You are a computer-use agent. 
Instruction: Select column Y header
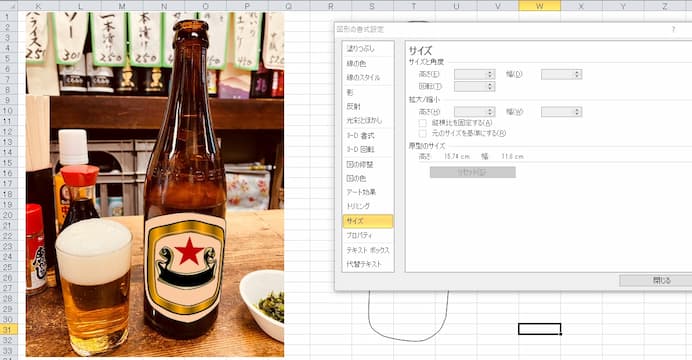tap(623, 6)
